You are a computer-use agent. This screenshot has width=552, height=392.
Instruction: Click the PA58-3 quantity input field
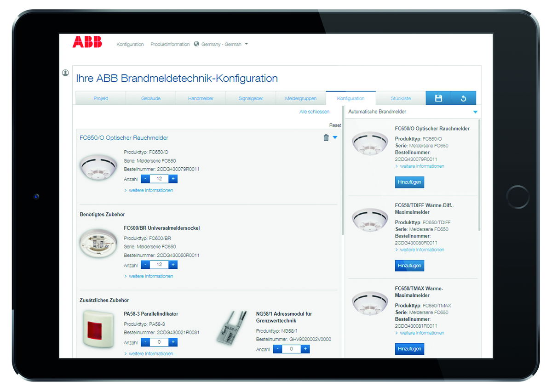pyautogui.click(x=159, y=342)
